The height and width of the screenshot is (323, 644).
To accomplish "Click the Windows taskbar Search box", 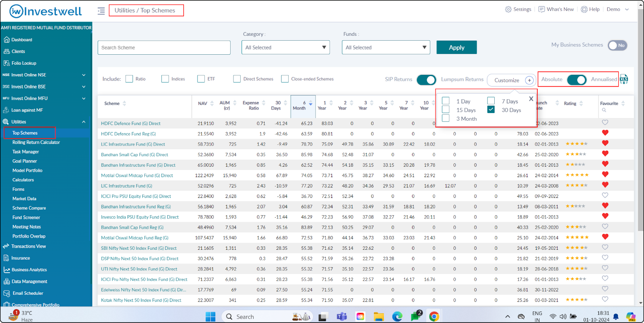I will coord(267,317).
